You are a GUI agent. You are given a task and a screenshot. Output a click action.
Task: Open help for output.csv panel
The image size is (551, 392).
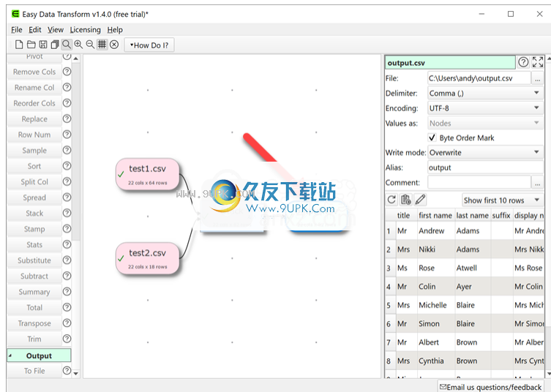523,62
